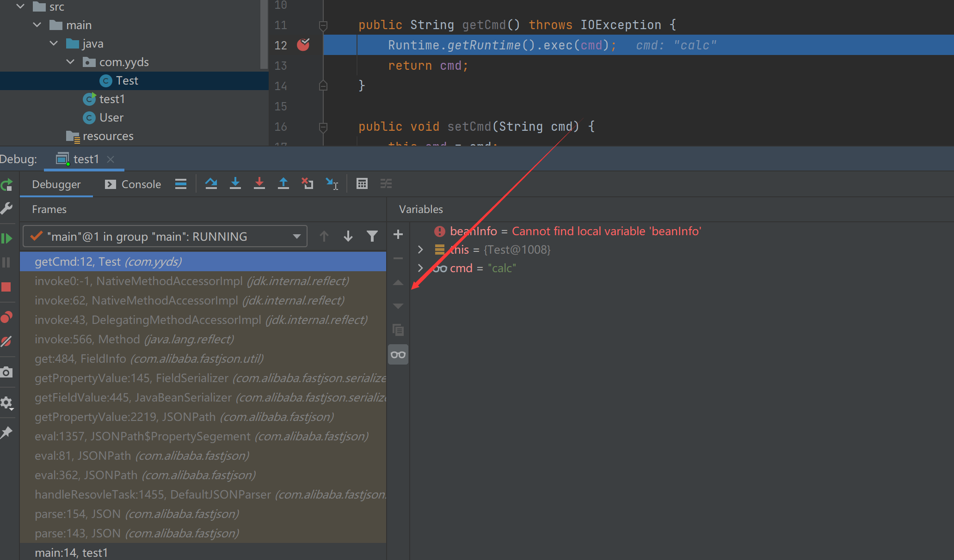
Task: Fold the getCmd method at line 11
Action: coord(323,25)
